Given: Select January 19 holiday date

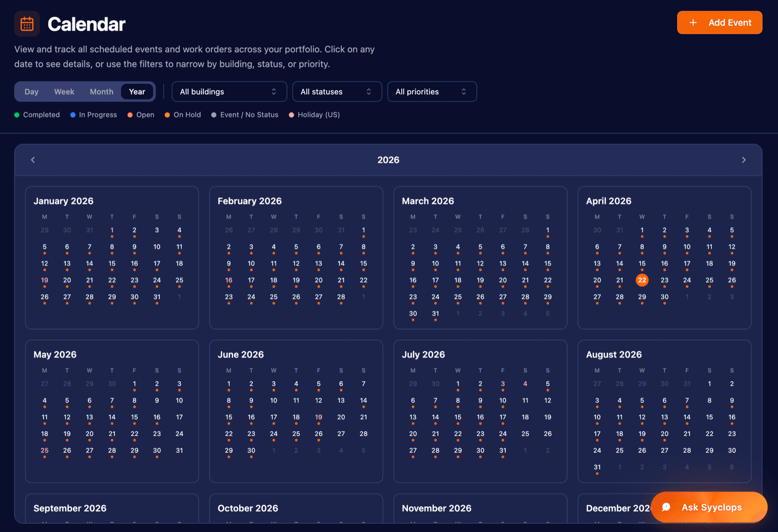Looking at the screenshot, I should (45, 281).
